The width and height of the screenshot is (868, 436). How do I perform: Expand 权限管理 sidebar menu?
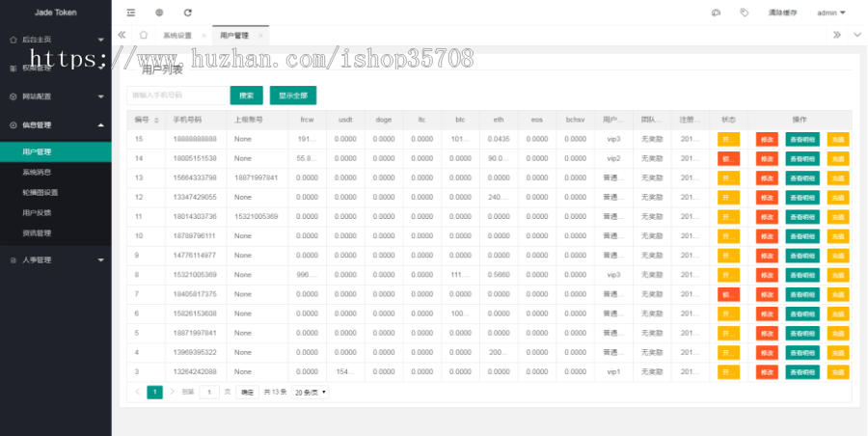click(55, 68)
